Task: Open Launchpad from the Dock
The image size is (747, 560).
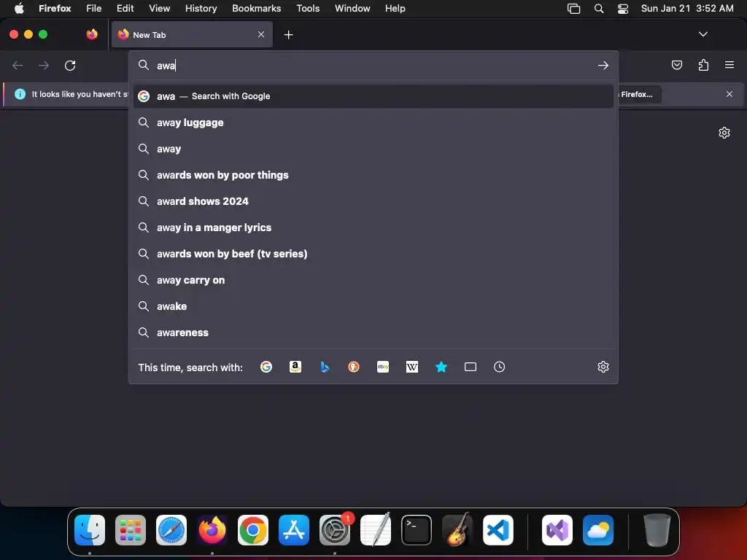Action: pos(131,530)
